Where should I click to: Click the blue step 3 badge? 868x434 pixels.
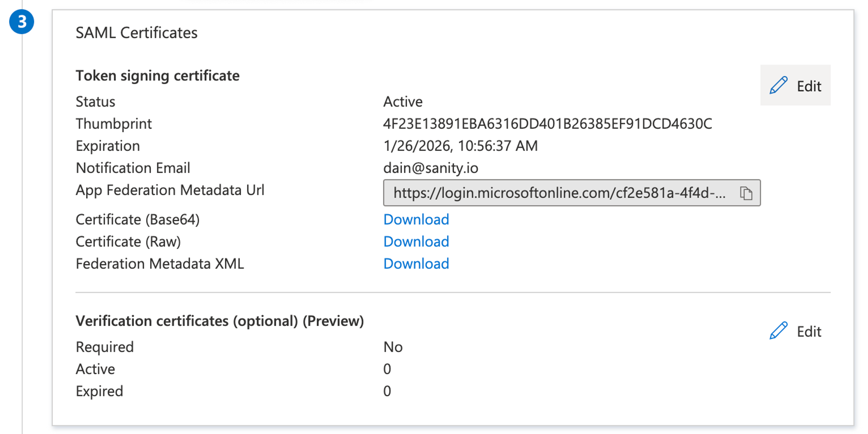point(21,22)
